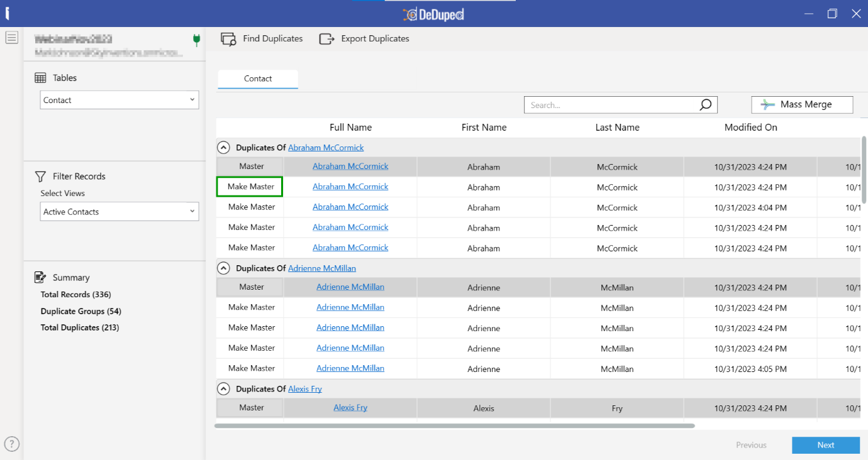Collapse the Alexis Fry duplicates group
This screenshot has width=868, height=460.
pos(223,389)
